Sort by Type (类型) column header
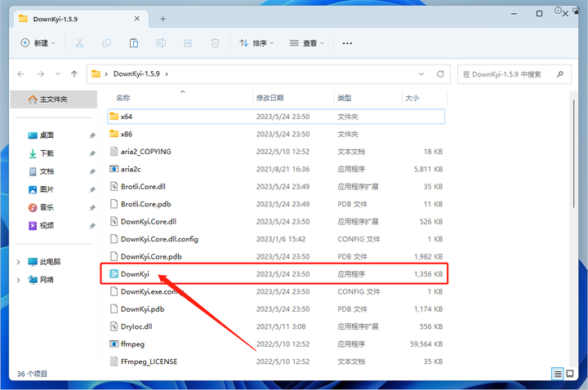588x390 pixels. 345,98
